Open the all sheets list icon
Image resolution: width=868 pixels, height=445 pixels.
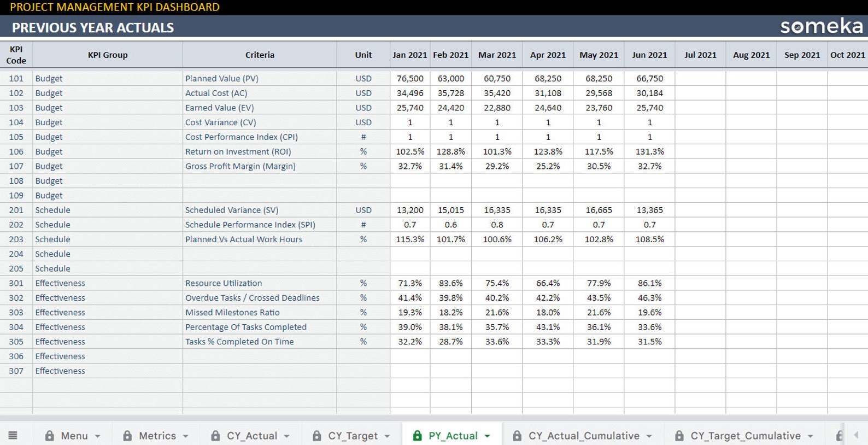13,436
